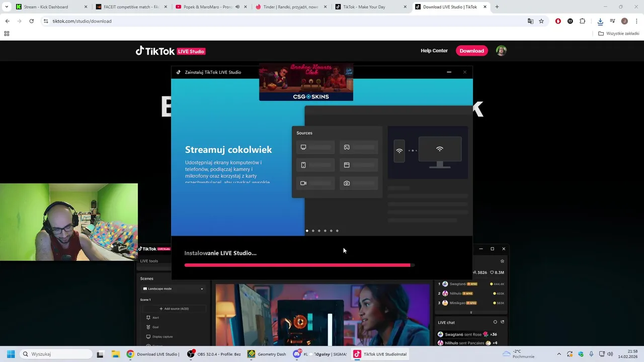Select the Download LIVE Studio tab
The width and height of the screenshot is (644, 362).
451,7
